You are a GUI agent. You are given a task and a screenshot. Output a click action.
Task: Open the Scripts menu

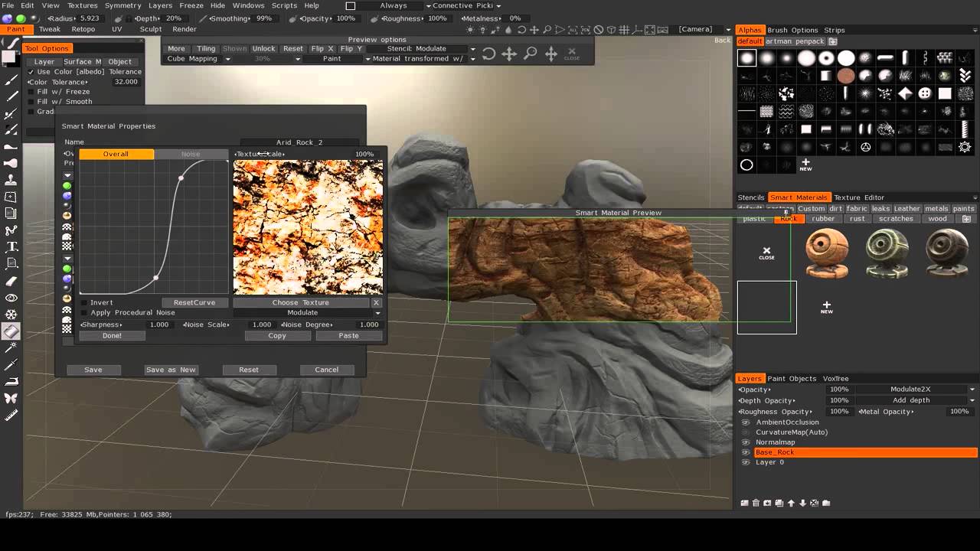(x=284, y=5)
